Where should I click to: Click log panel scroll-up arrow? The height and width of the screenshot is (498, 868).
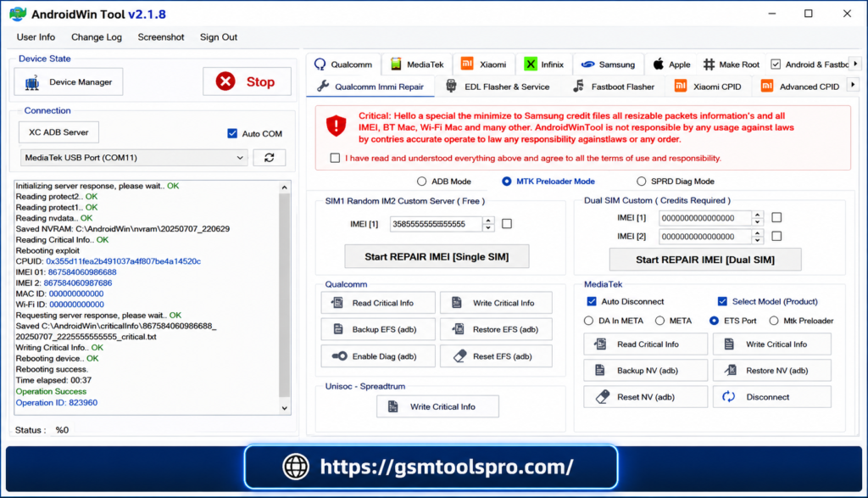point(285,187)
